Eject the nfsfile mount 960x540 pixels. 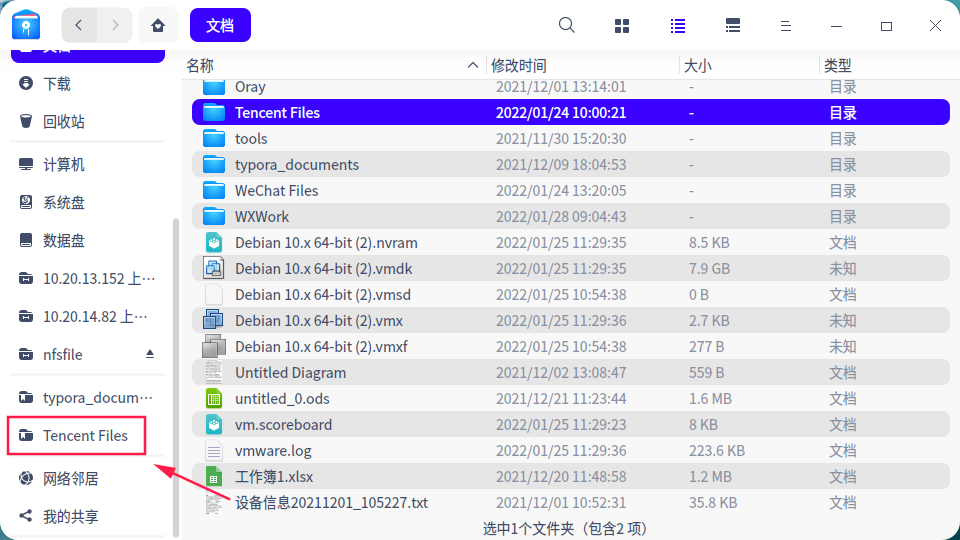coord(150,354)
